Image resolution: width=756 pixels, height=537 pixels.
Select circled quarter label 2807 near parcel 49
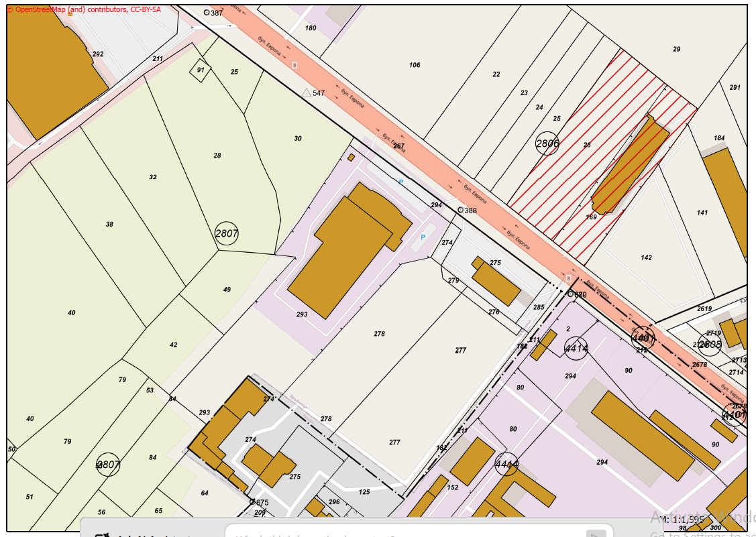click(227, 233)
